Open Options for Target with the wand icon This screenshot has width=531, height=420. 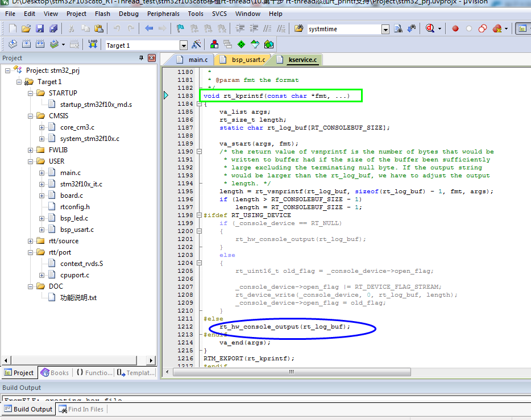[x=197, y=44]
